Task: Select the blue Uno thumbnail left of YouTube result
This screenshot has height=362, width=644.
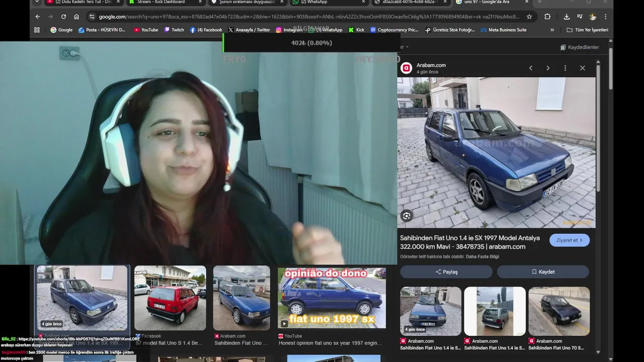Action: click(x=242, y=298)
